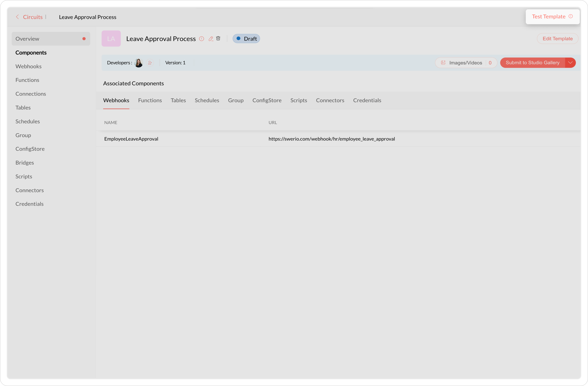Click the Images/Videos count 0
Screen dimensions: 588x386
pos(490,63)
